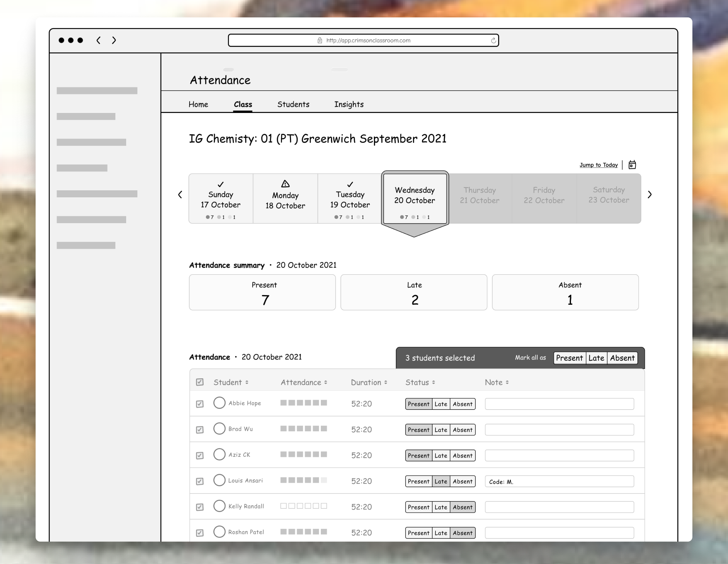Sort by the Duration column header
The height and width of the screenshot is (564, 728).
click(x=368, y=382)
